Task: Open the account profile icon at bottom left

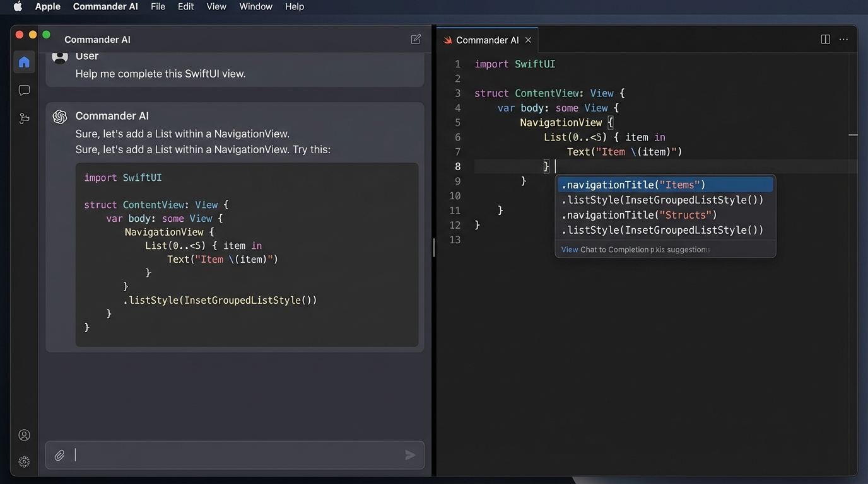Action: coord(24,434)
